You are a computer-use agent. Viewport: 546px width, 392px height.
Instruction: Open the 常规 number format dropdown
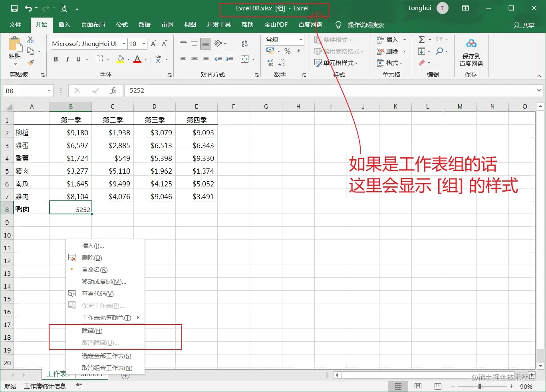tap(301, 40)
